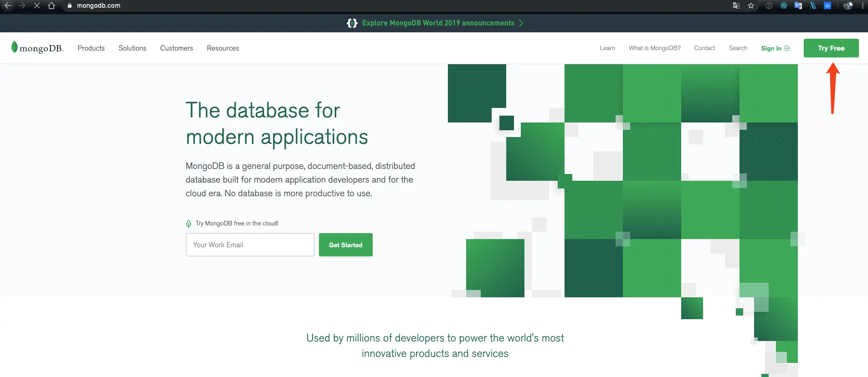The height and width of the screenshot is (377, 868).
Task: Open the blue download-arrow extension icon
Action: pyautogui.click(x=827, y=5)
